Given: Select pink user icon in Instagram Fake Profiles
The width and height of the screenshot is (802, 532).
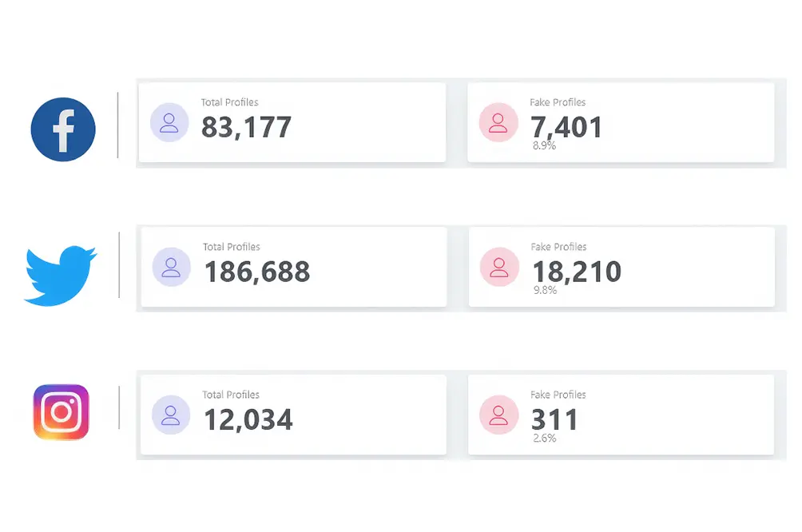Looking at the screenshot, I should pos(498,415).
